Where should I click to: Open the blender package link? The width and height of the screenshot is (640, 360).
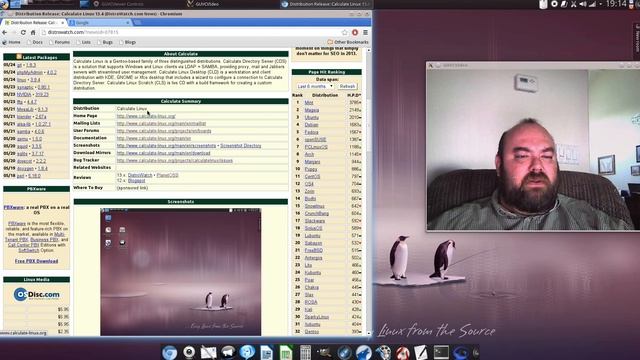(x=24, y=117)
